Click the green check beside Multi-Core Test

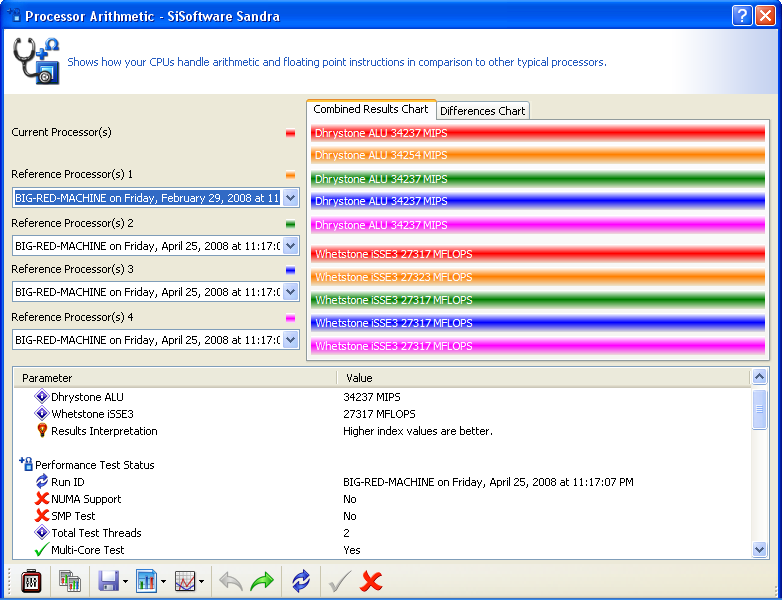41,549
